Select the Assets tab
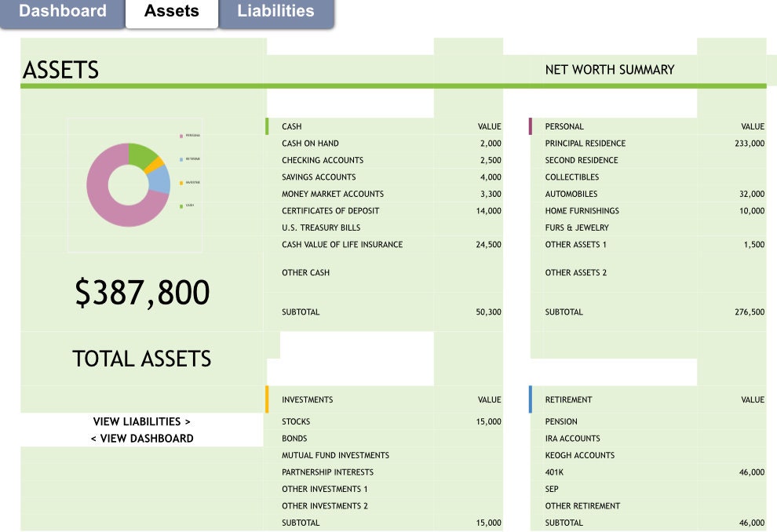This screenshot has width=777, height=532. click(x=171, y=11)
